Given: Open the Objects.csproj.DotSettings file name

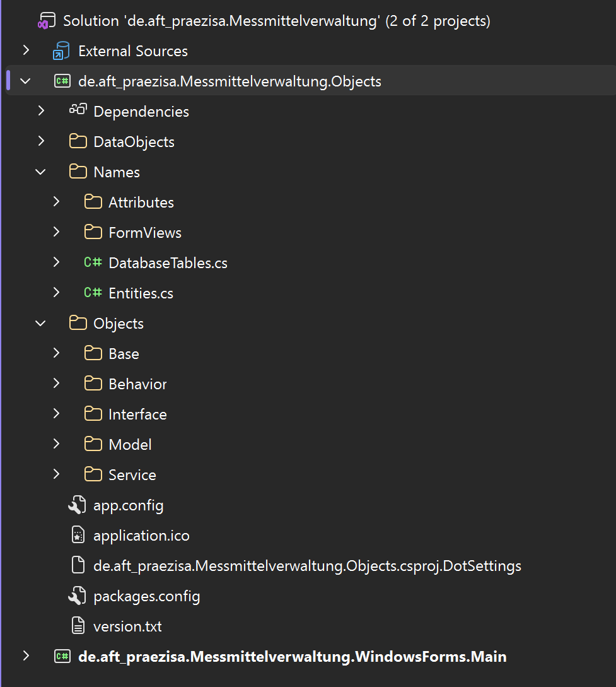Looking at the screenshot, I should pyautogui.click(x=307, y=566).
